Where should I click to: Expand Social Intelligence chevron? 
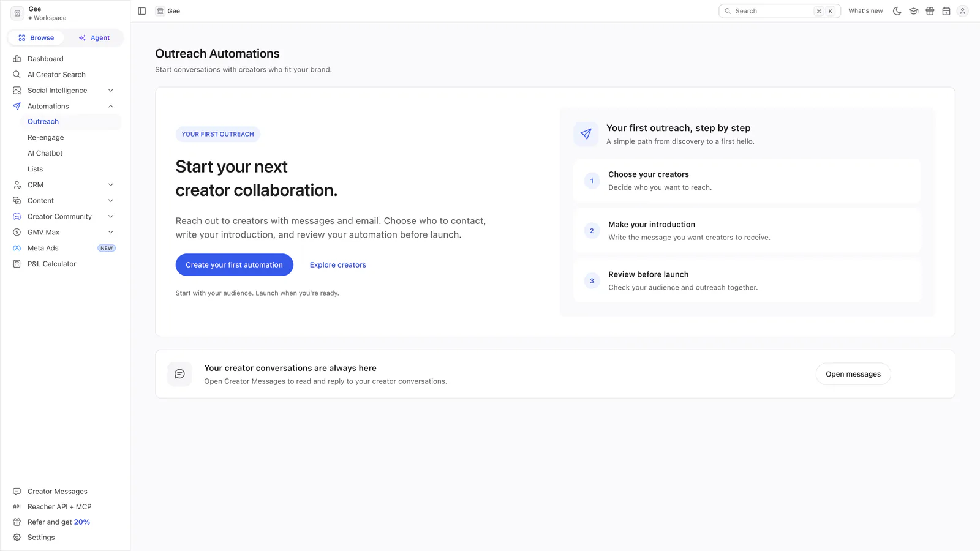[x=111, y=91]
